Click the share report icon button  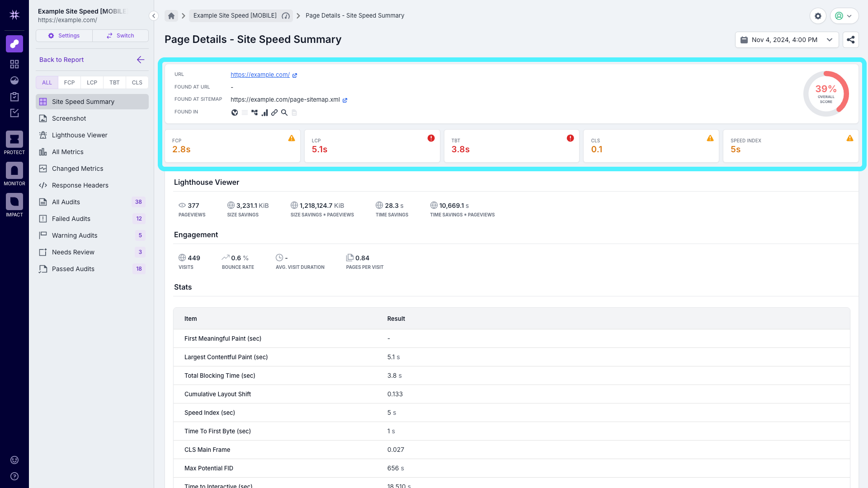click(x=851, y=40)
